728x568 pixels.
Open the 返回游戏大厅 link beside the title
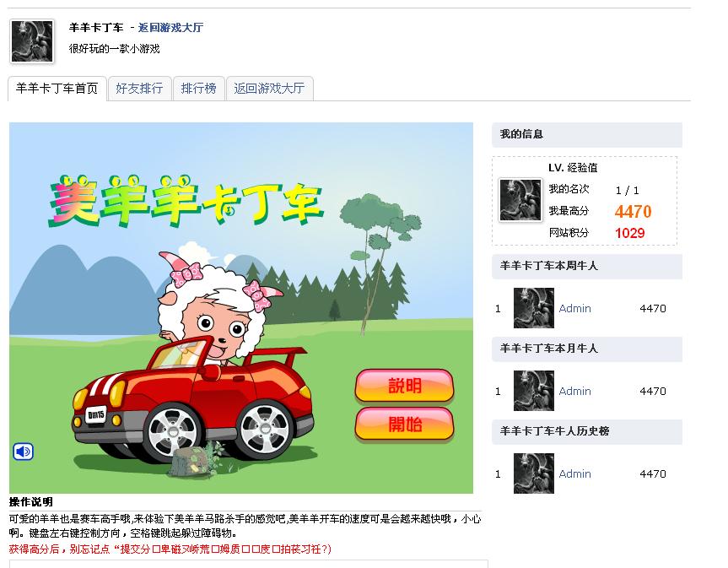(170, 28)
